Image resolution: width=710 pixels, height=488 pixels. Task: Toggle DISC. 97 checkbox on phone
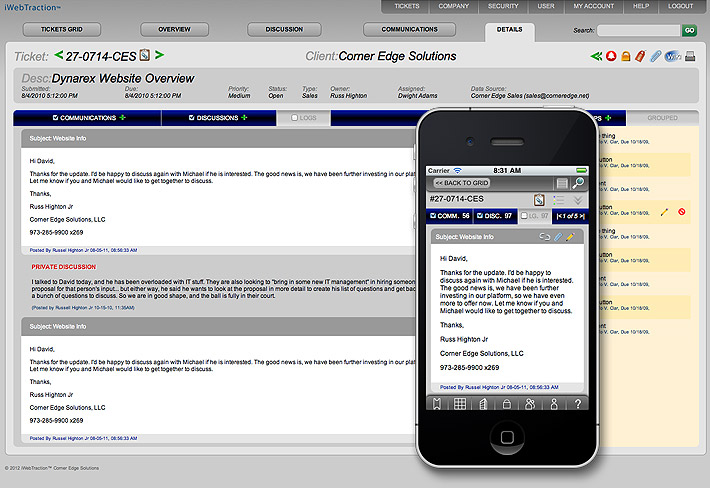[480, 216]
